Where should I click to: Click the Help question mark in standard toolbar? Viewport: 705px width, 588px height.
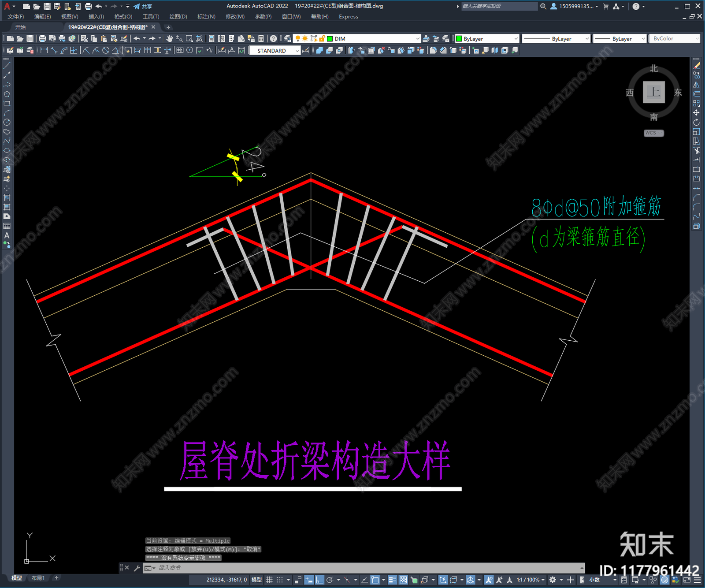click(x=273, y=39)
